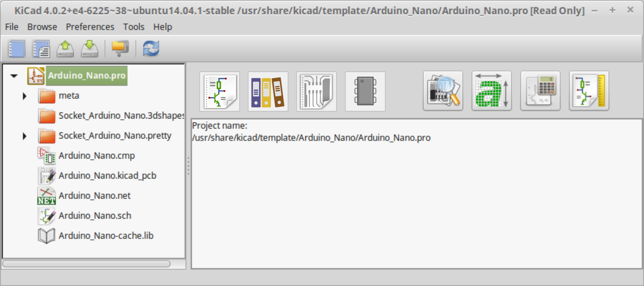
Task: Launch the PCB calculator tool
Action: click(x=541, y=91)
